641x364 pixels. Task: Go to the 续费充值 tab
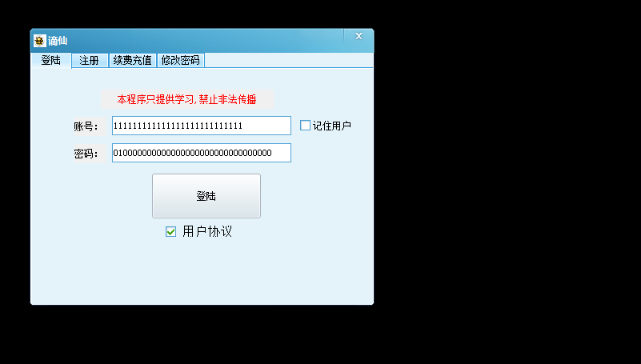(x=133, y=61)
